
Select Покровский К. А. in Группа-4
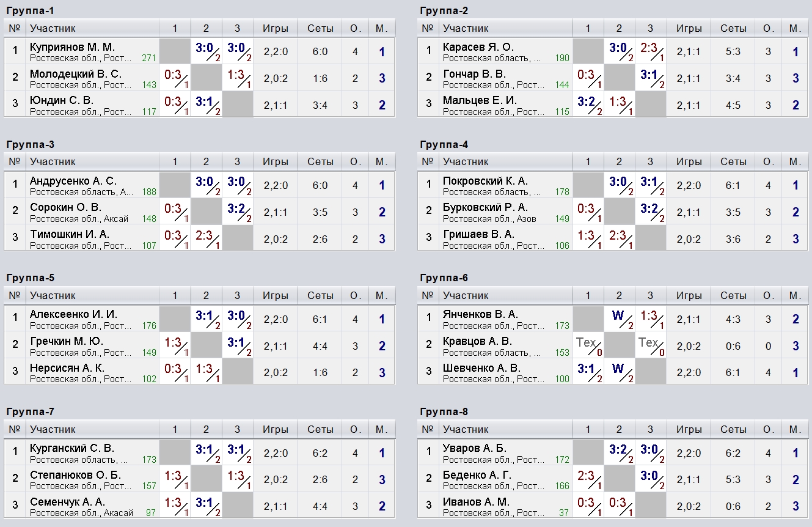(485, 181)
